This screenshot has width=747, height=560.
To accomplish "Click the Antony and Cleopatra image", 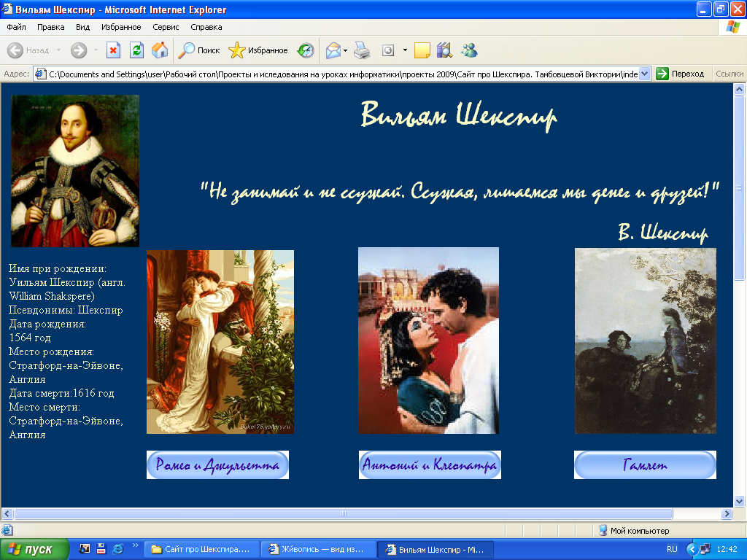I will [x=429, y=341].
